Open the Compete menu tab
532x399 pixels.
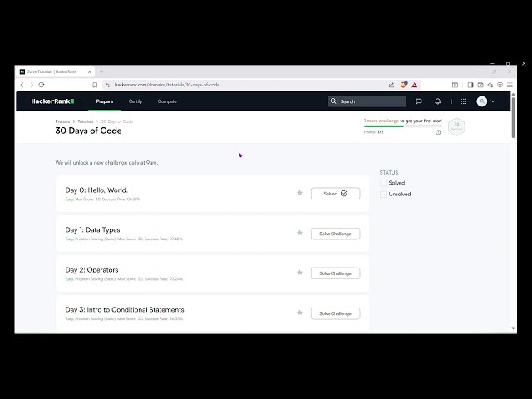(167, 101)
